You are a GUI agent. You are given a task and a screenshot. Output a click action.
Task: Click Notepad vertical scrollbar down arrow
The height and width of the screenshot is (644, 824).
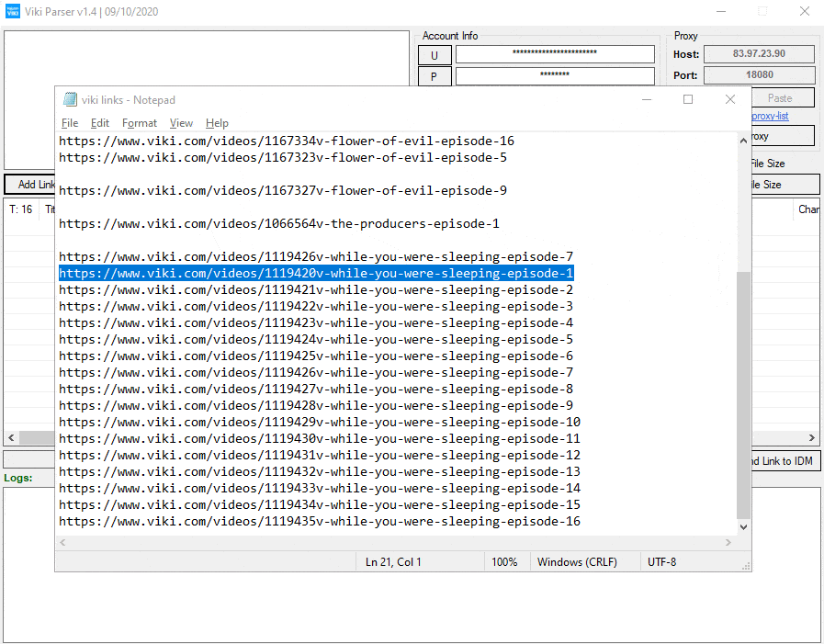pyautogui.click(x=743, y=526)
